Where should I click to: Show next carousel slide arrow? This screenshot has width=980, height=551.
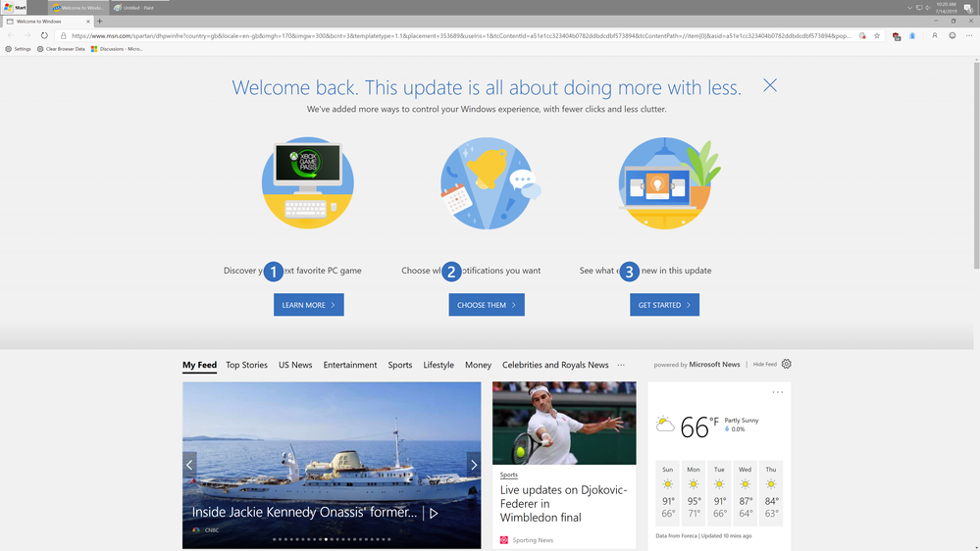coord(474,465)
